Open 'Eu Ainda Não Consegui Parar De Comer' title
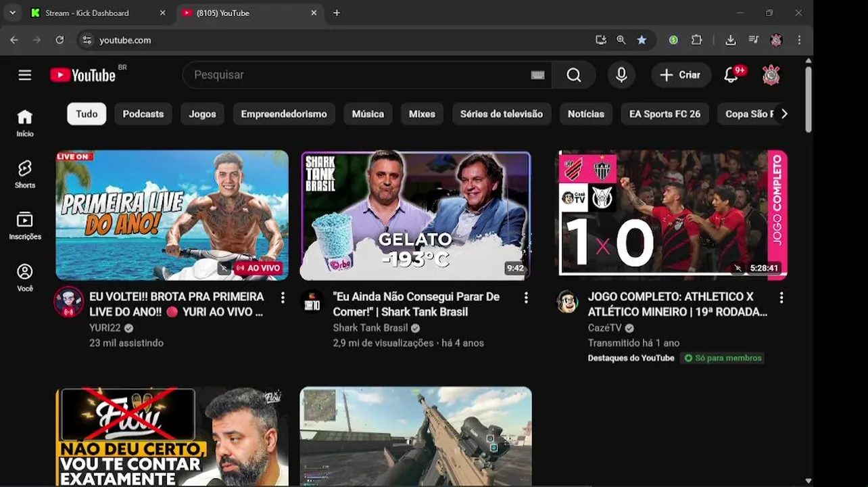Viewport: 868px width, 487px height. [x=416, y=304]
